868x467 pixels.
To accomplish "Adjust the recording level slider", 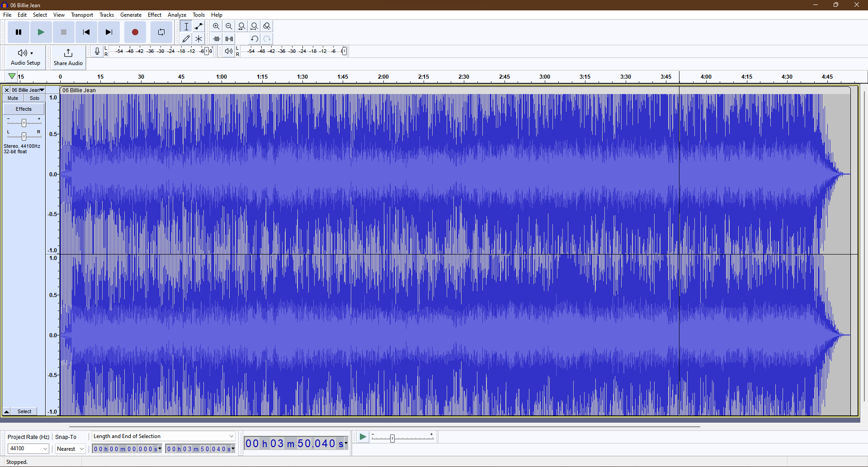I will click(x=207, y=51).
